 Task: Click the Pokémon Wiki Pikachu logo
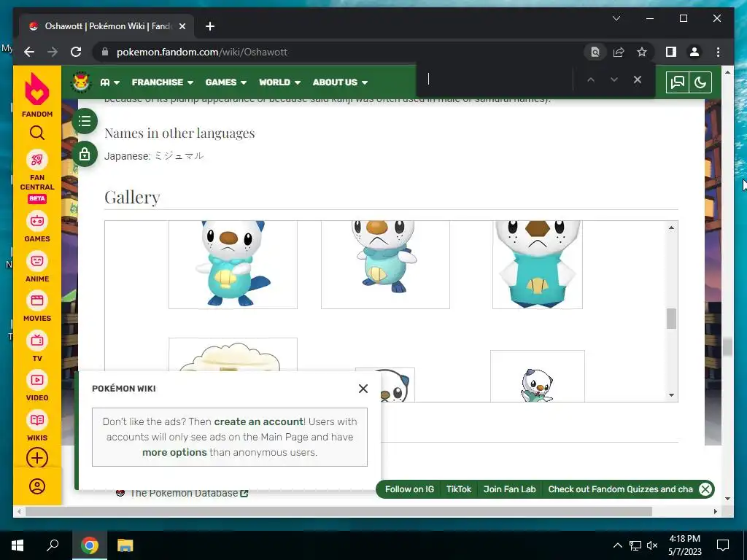[x=82, y=82]
